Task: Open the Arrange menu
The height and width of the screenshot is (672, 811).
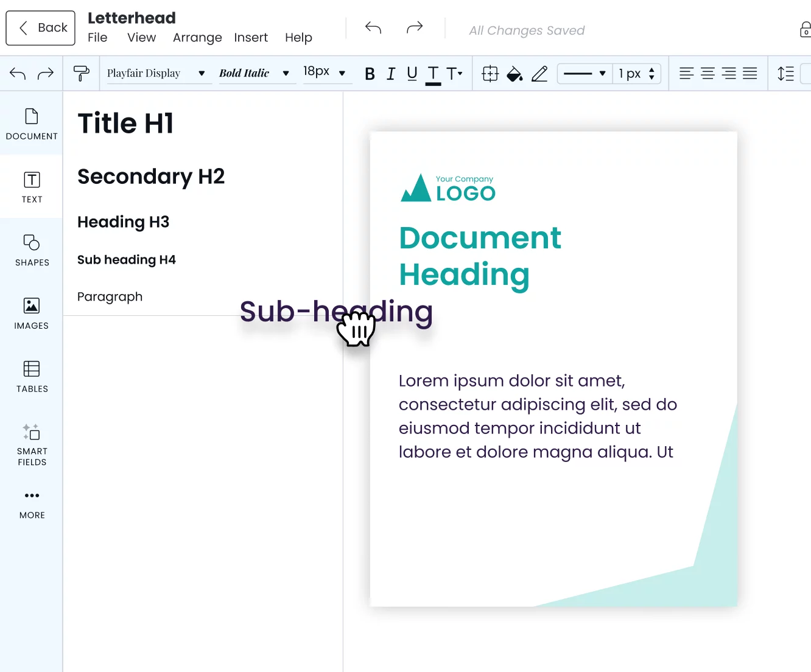Action: (197, 38)
